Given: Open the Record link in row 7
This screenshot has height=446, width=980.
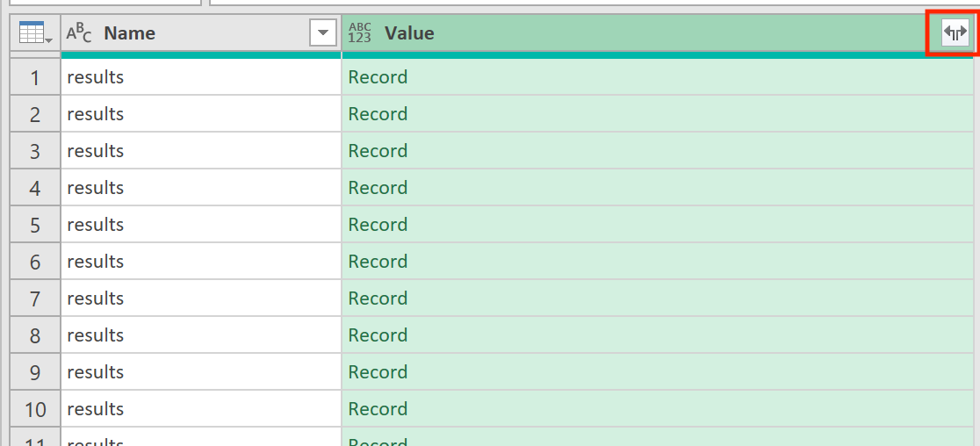Looking at the screenshot, I should [378, 299].
